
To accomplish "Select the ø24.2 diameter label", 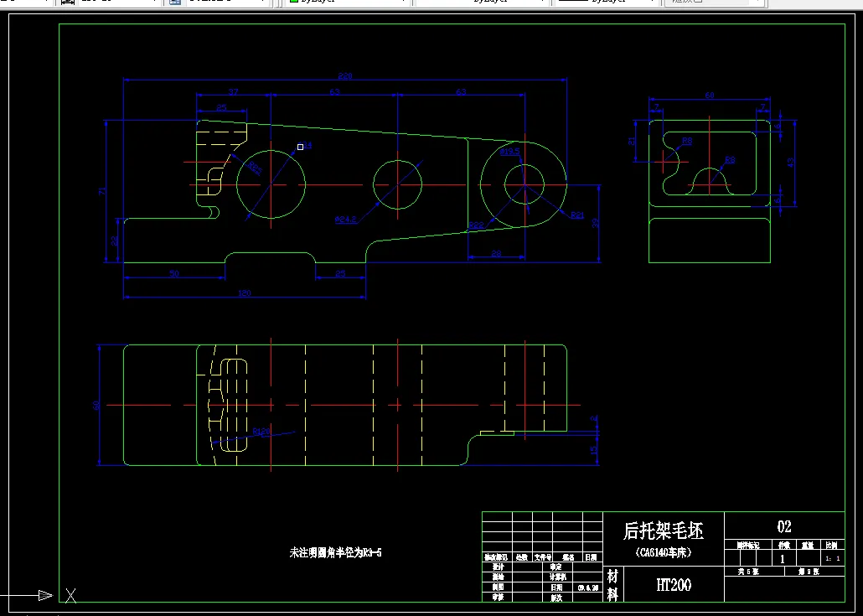I will coord(346,220).
